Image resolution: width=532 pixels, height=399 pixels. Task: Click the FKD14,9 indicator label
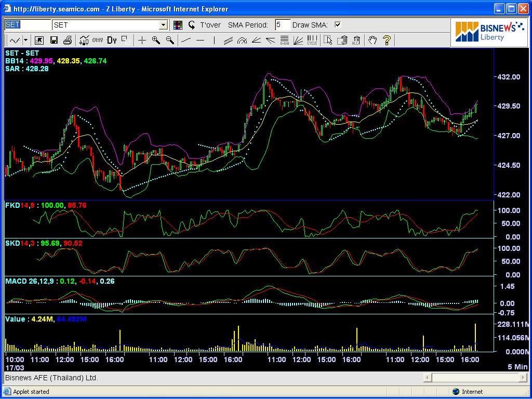tap(19, 205)
